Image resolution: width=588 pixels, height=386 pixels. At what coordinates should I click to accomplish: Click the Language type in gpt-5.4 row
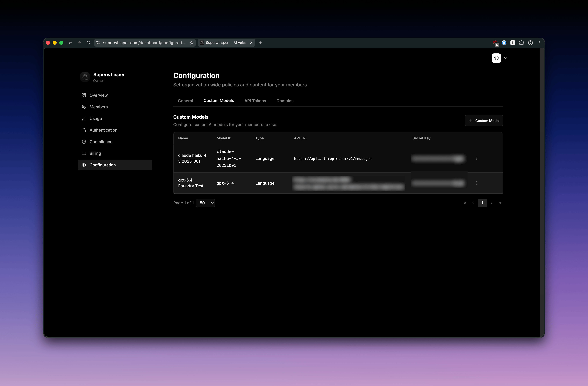click(265, 183)
